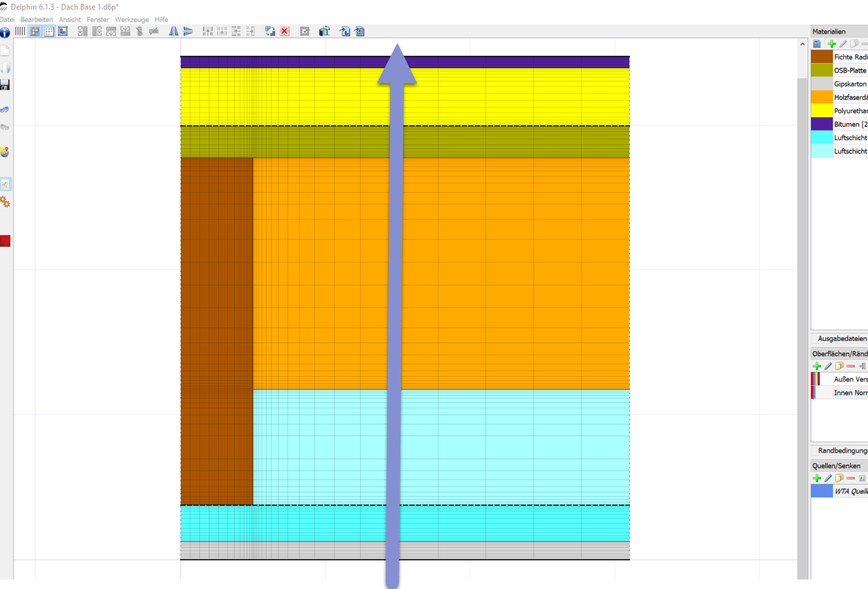
Task: Toggle the vertical lines grid view icon
Action: 20,31
